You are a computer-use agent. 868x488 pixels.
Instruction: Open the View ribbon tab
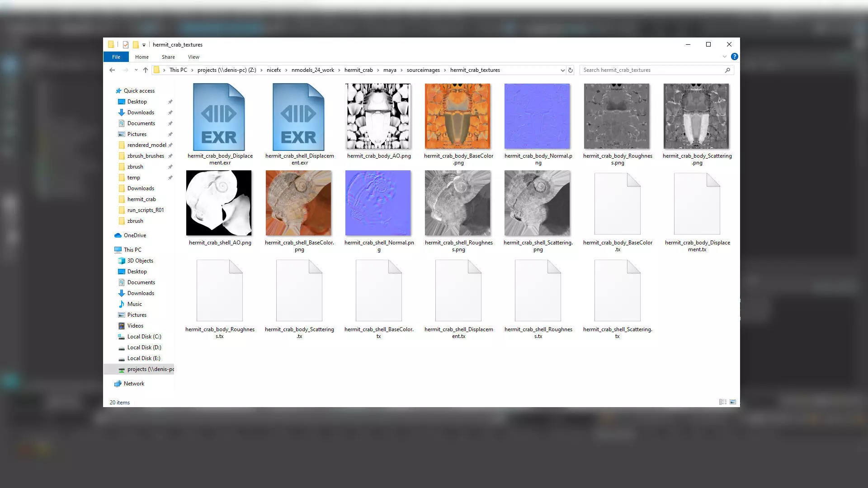tap(193, 57)
